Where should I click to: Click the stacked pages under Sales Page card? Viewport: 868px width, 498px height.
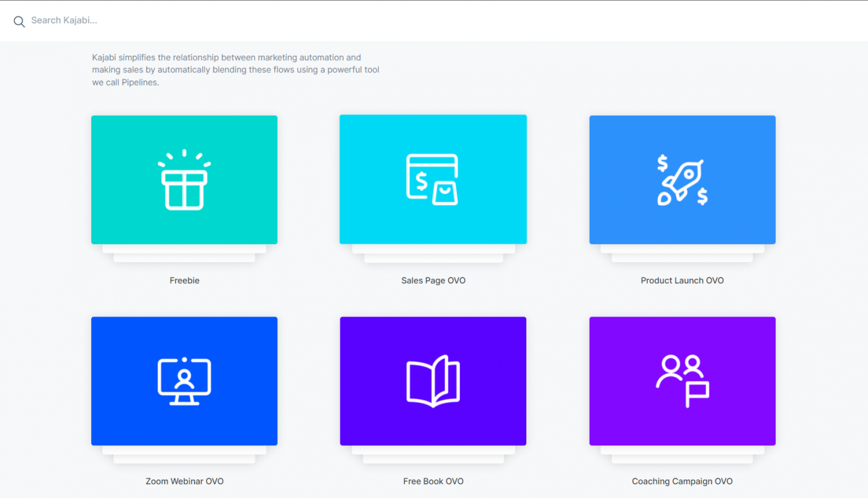tap(433, 253)
